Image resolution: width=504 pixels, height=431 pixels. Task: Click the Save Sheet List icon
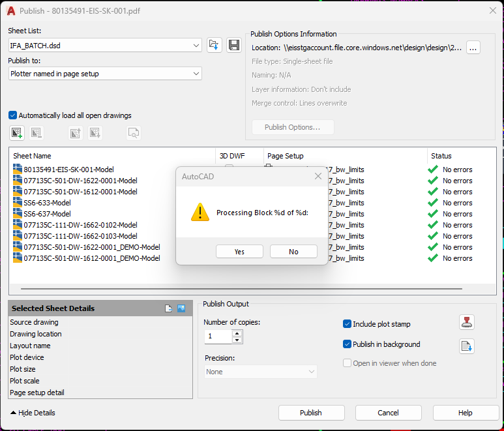(234, 45)
